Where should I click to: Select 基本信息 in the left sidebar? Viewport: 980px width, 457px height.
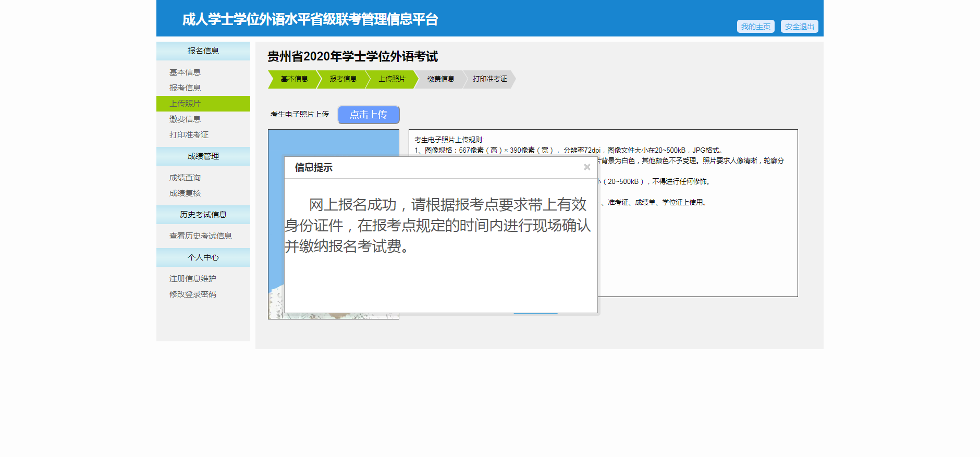185,72
